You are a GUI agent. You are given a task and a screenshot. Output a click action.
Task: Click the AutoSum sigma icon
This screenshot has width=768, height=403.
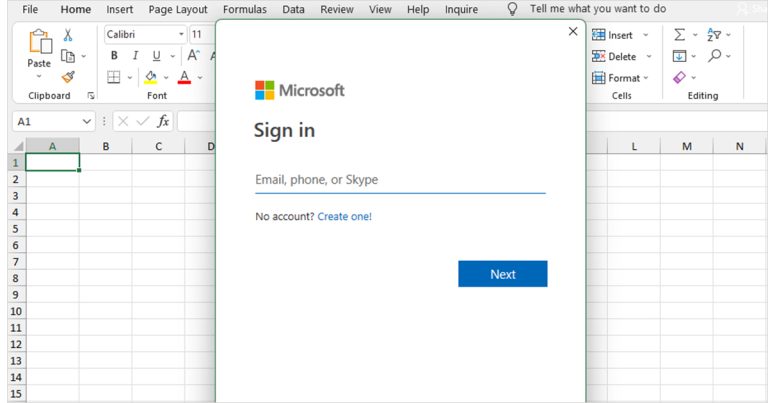(x=680, y=35)
